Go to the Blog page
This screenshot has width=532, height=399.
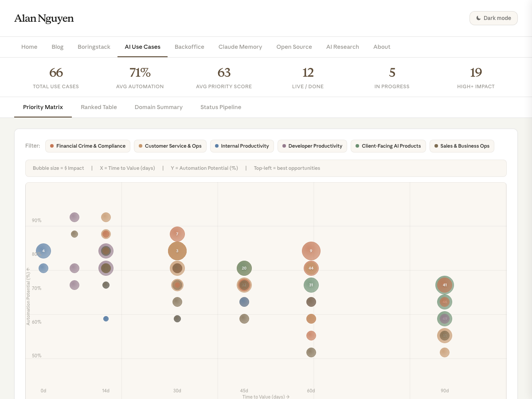58,47
